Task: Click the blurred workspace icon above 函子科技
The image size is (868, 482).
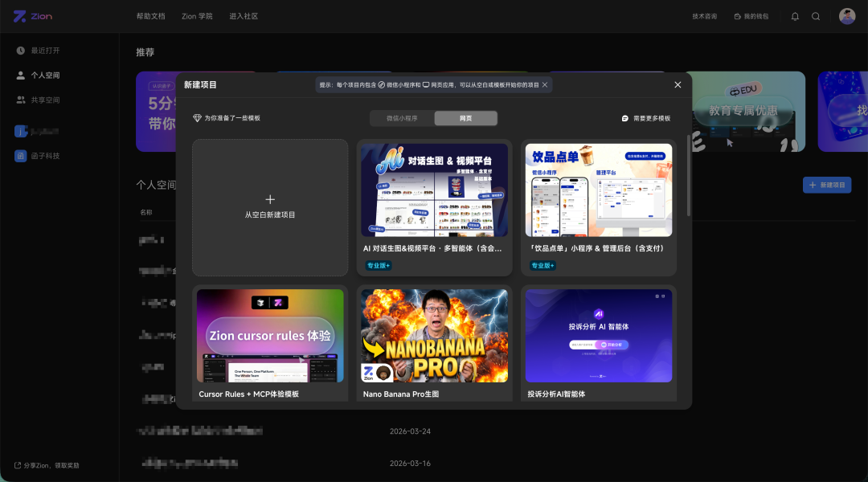Action: 20,131
